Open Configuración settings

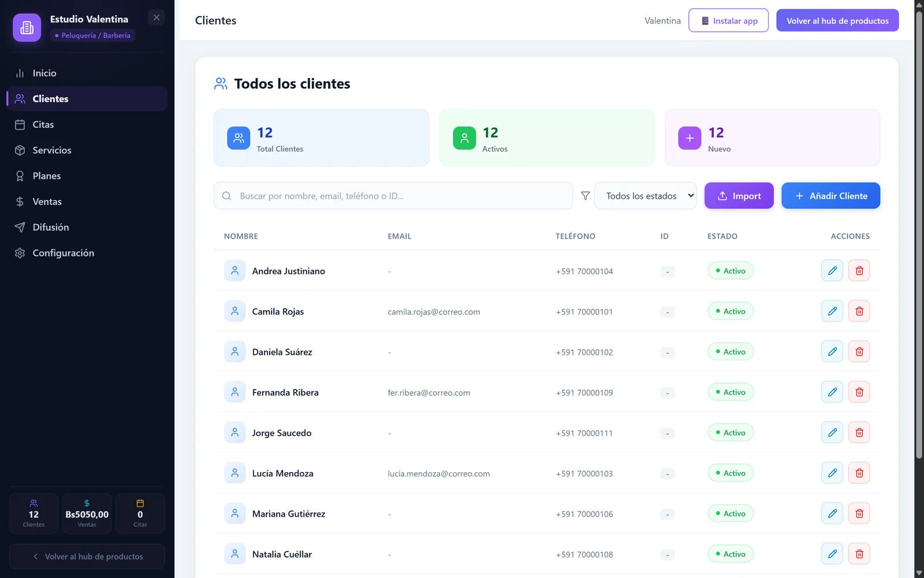pyautogui.click(x=87, y=253)
